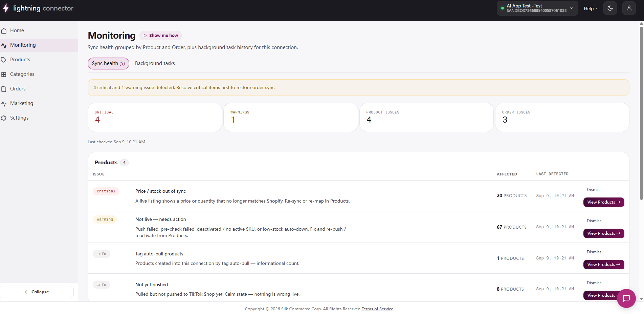Click the Home house icon in sidebar
This screenshot has height=314, width=644.
tap(4, 31)
